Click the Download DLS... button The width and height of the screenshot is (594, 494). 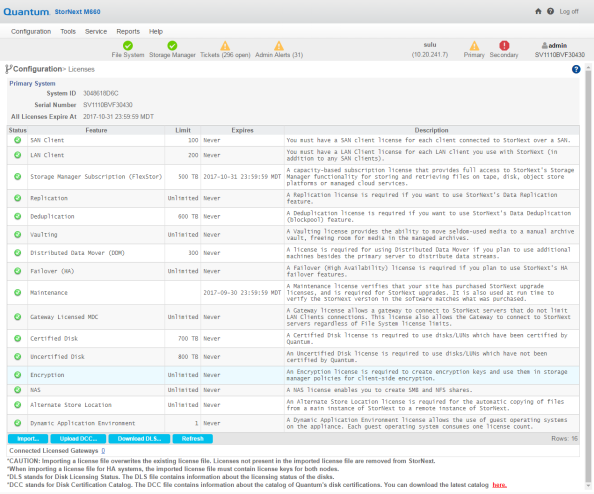[139, 439]
